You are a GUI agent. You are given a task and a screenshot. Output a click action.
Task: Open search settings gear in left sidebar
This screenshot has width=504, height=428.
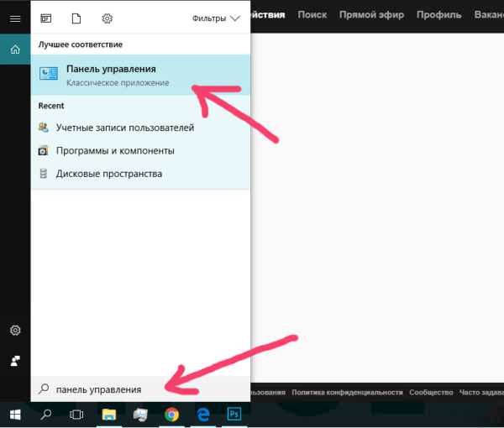coord(15,330)
